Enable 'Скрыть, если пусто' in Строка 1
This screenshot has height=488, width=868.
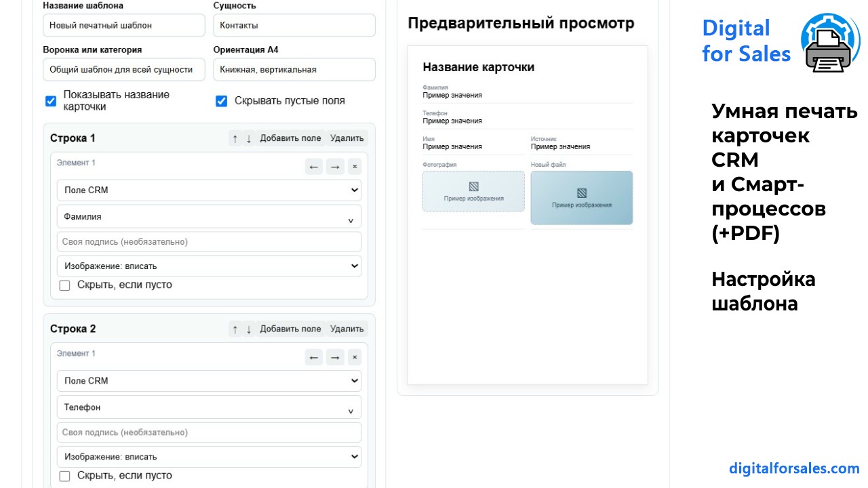[x=64, y=285]
